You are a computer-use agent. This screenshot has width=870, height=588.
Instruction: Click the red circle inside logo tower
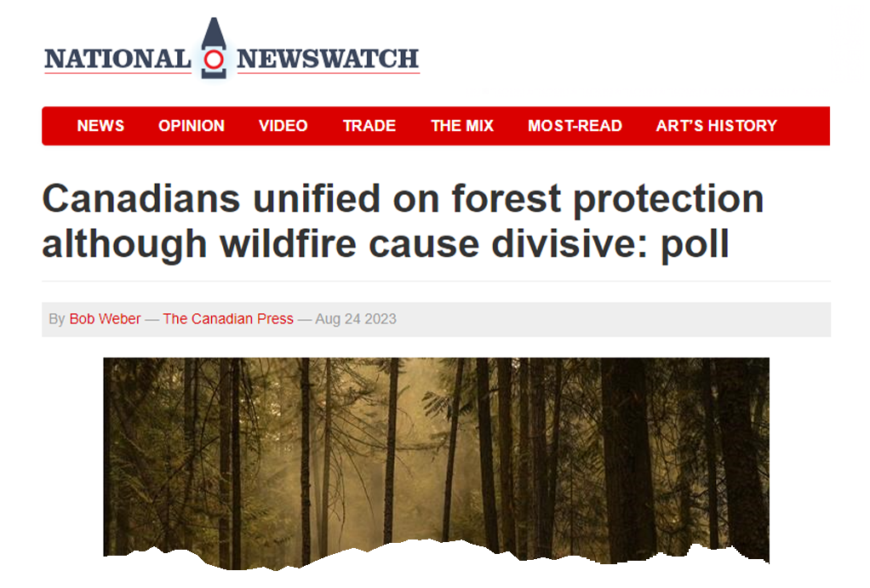[214, 60]
